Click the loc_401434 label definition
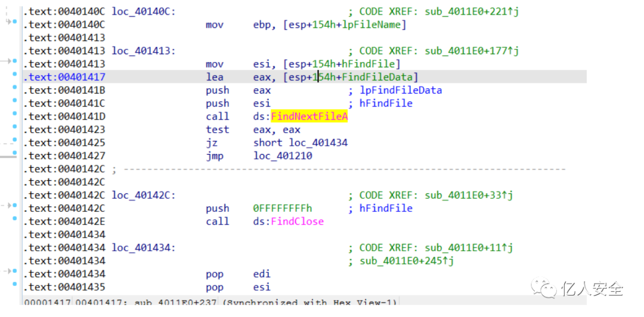The height and width of the screenshot is (317, 644). click(x=144, y=248)
